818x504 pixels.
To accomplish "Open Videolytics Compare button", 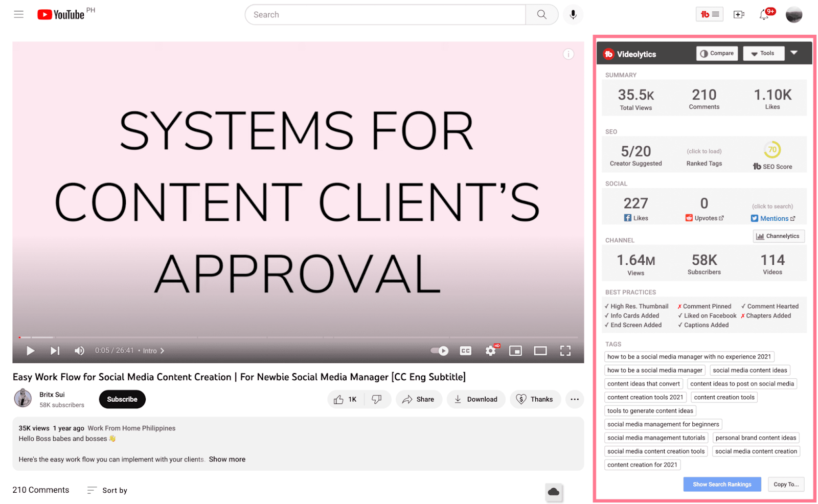I will point(717,53).
